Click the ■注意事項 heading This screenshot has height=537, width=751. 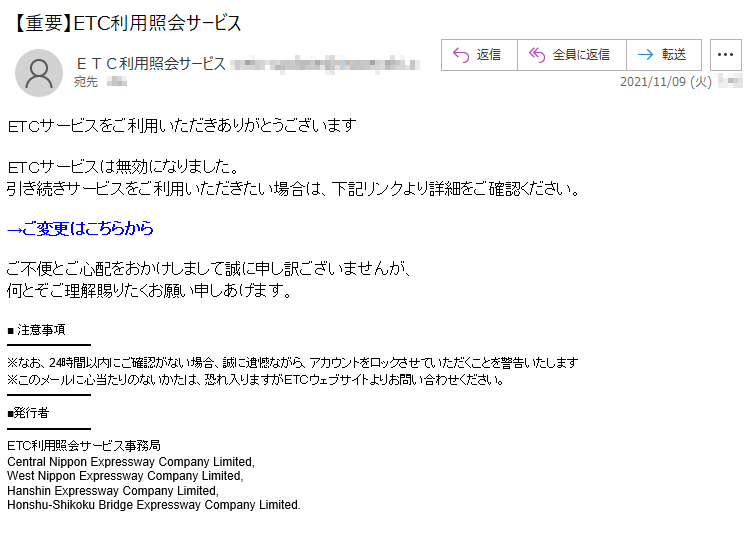[36, 330]
